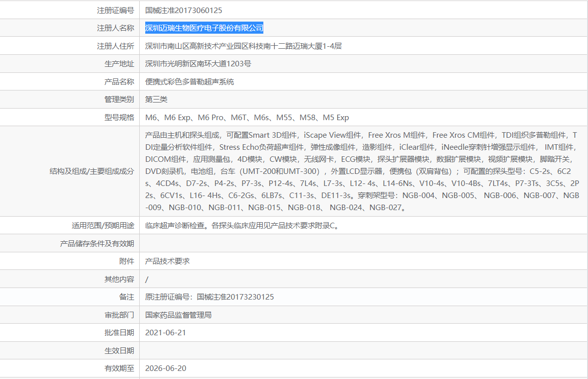This screenshot has width=588, height=379.
Task: Open the 产品技术要求 attachment
Action: click(x=167, y=261)
